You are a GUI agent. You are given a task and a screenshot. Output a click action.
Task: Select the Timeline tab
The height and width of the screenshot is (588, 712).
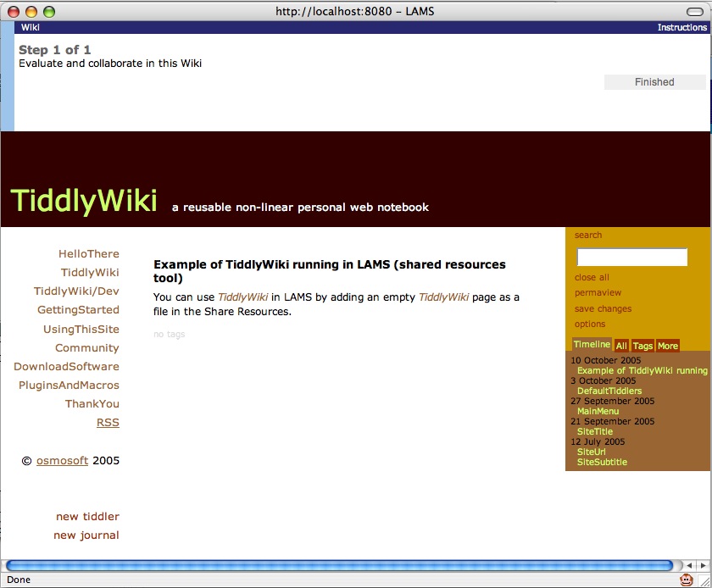tap(591, 345)
